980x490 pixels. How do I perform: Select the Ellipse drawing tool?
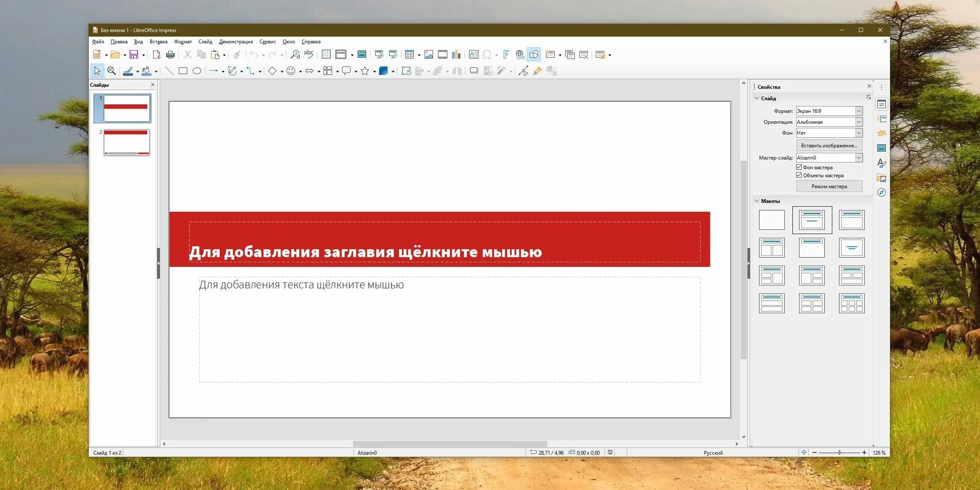[x=197, y=71]
